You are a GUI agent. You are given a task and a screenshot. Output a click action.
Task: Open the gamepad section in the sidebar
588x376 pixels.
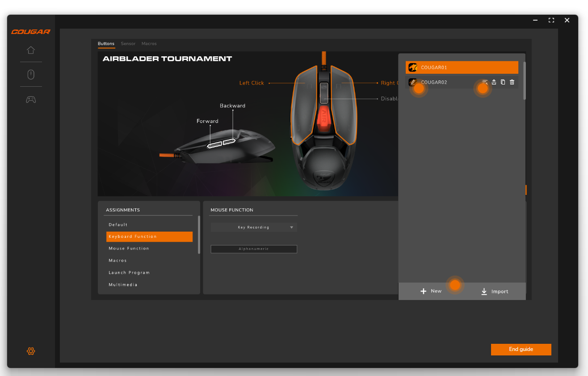(x=31, y=100)
